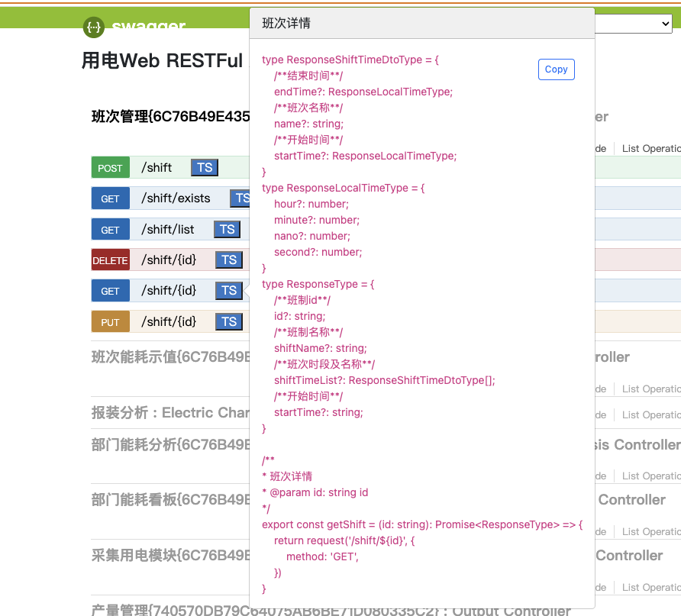Expand the 部门能耗看板 controller section
The image size is (681, 616).
(x=171, y=500)
